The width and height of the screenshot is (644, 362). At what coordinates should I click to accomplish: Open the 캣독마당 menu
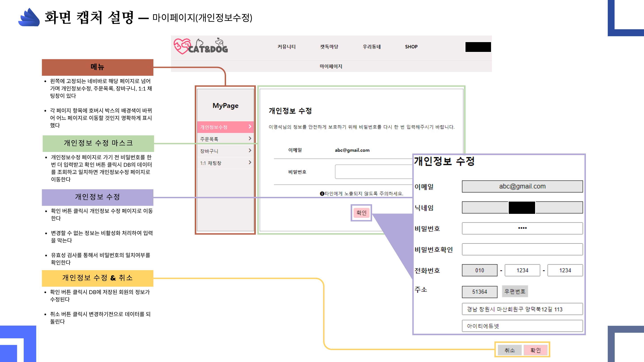[x=329, y=47]
